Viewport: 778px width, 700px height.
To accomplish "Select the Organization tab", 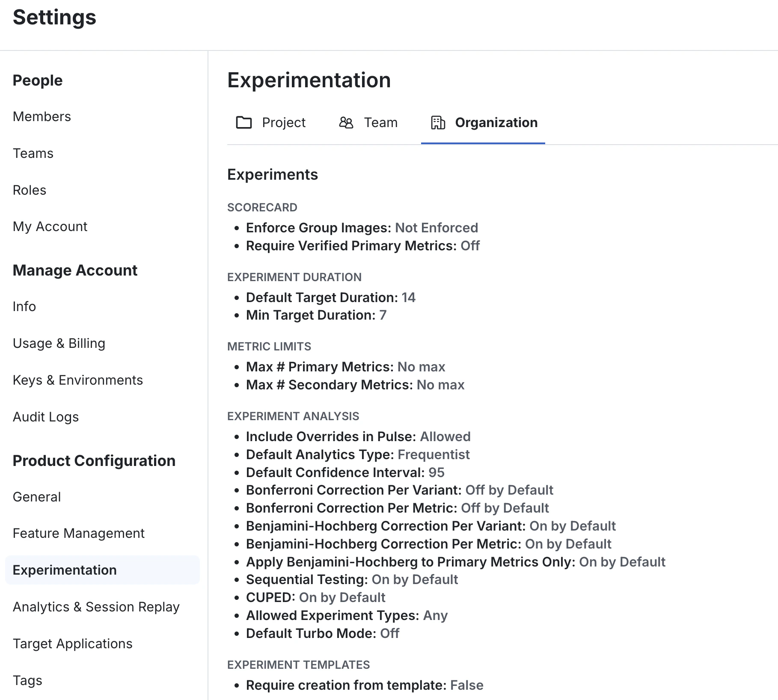I will [496, 123].
